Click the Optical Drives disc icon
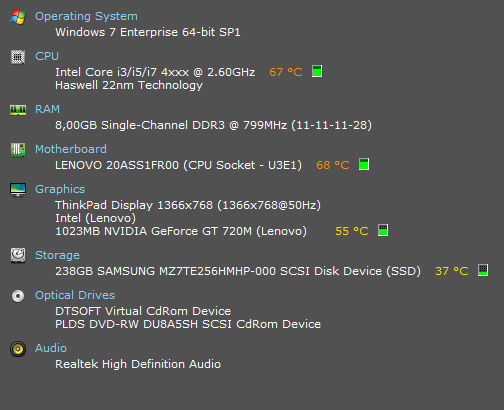The width and height of the screenshot is (504, 410). (18, 296)
